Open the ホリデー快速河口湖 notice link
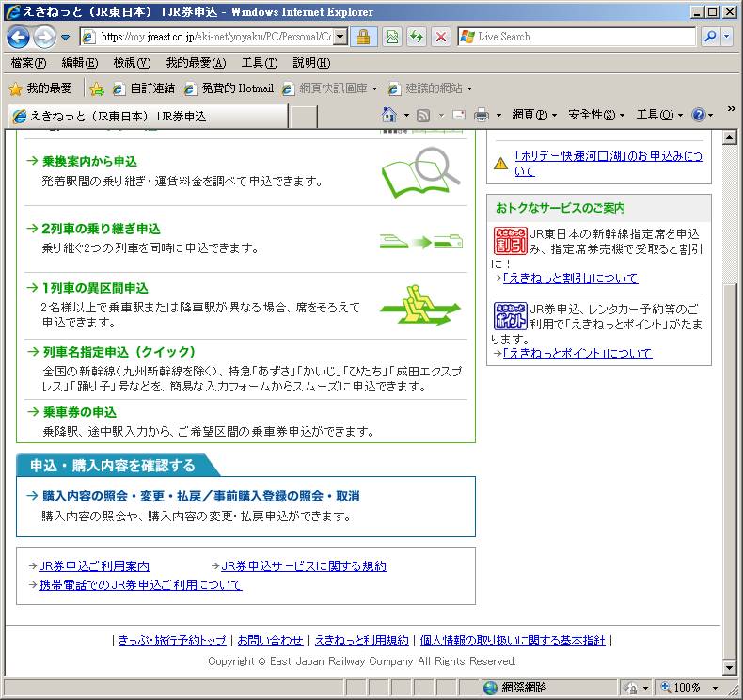The height and width of the screenshot is (700, 743). pos(609,163)
